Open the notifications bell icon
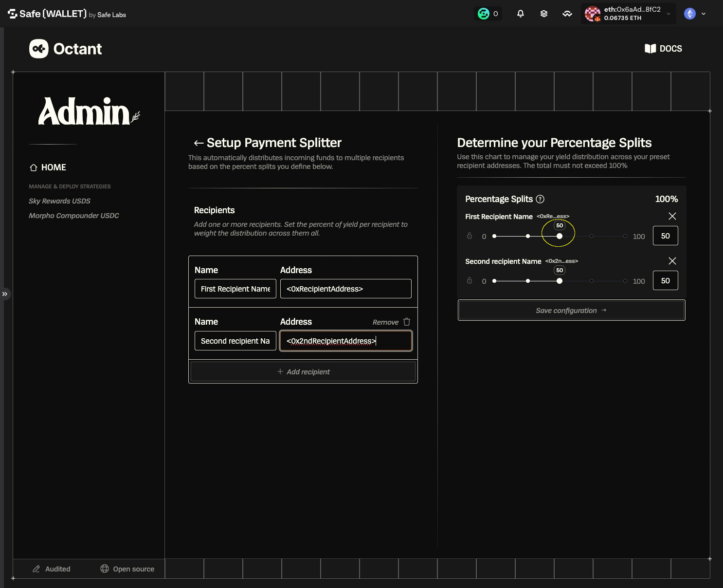The width and height of the screenshot is (723, 588). point(520,14)
